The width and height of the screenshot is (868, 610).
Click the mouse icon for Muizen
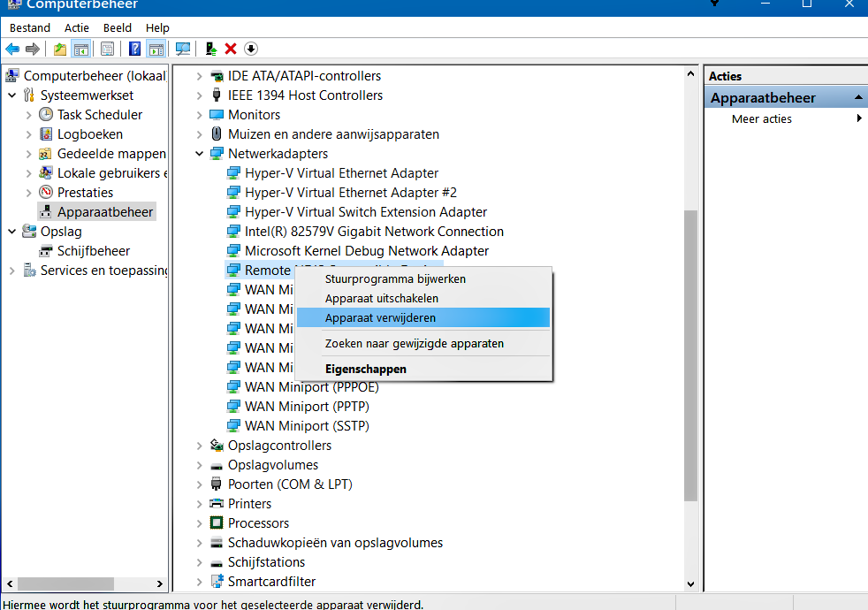(x=217, y=134)
